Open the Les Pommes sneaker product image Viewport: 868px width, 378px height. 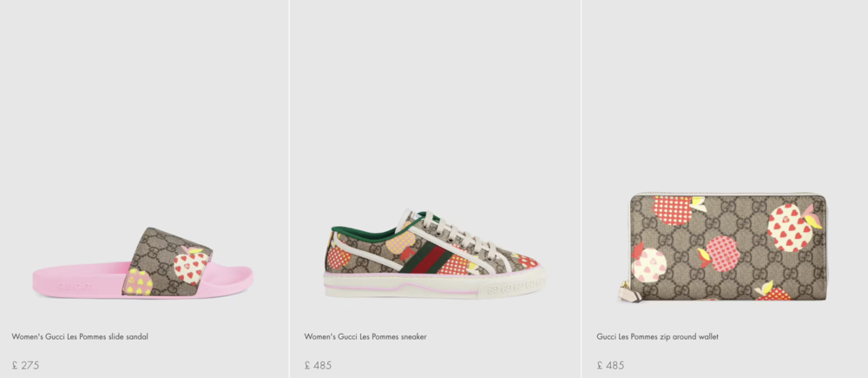point(434,254)
